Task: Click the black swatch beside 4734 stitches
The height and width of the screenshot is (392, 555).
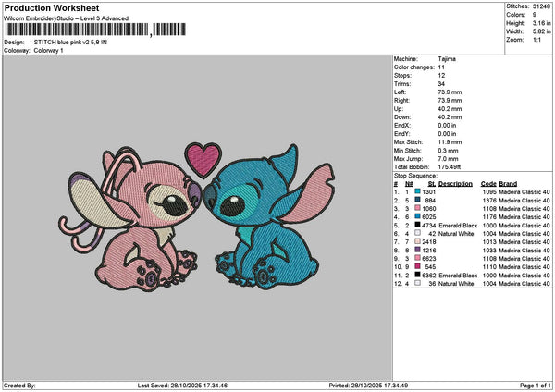Action: [418, 225]
